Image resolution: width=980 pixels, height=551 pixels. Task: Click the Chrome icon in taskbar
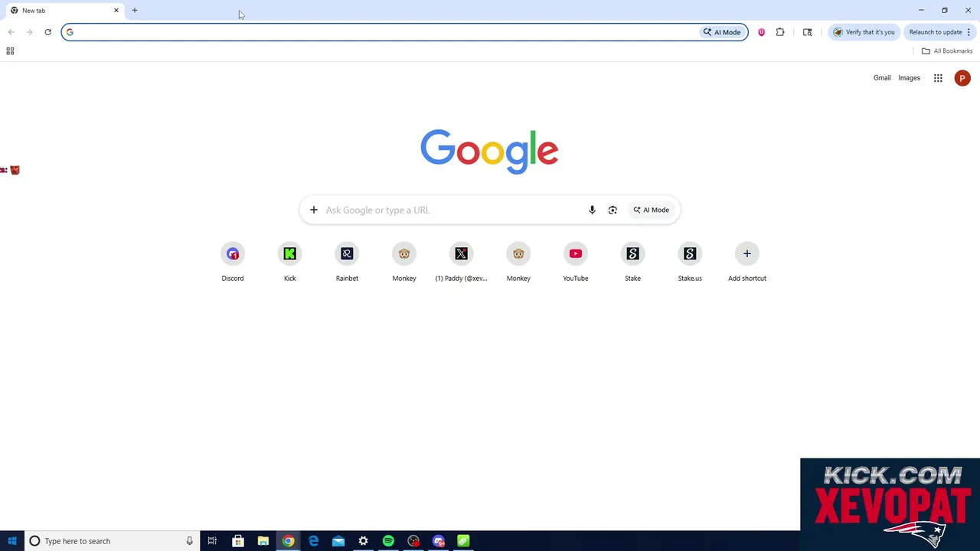click(288, 541)
